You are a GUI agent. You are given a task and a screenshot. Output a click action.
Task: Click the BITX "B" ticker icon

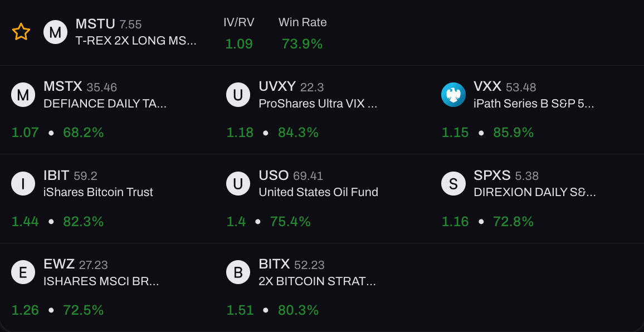[238, 272]
